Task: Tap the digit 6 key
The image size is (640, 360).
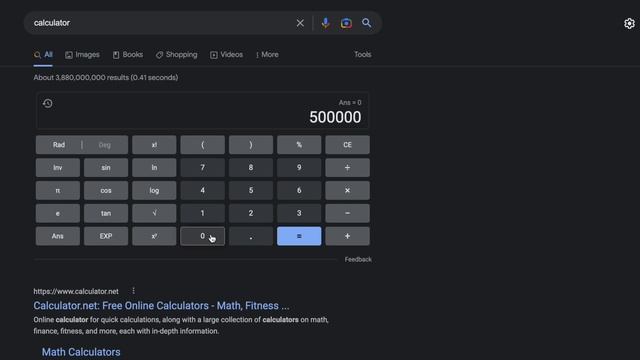Action: point(299,191)
